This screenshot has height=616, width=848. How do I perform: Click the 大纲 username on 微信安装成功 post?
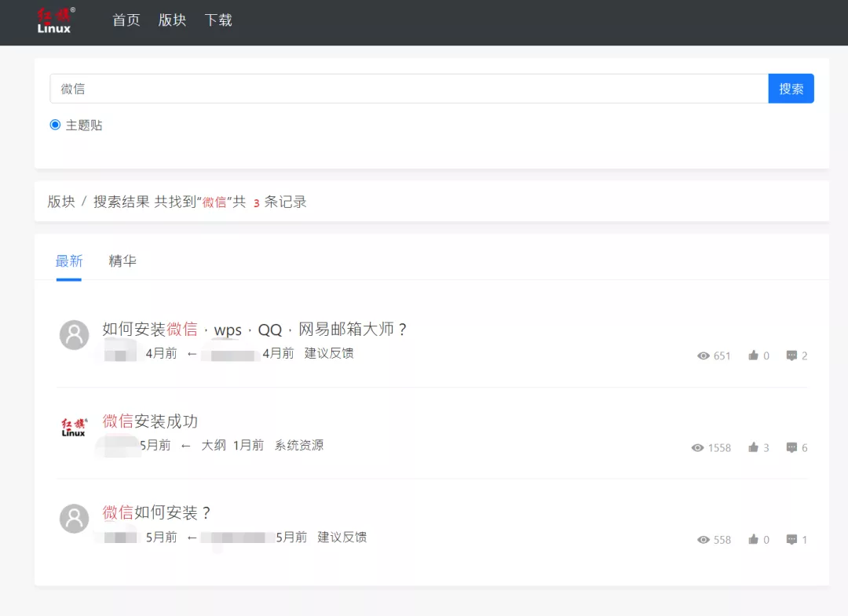(x=214, y=445)
